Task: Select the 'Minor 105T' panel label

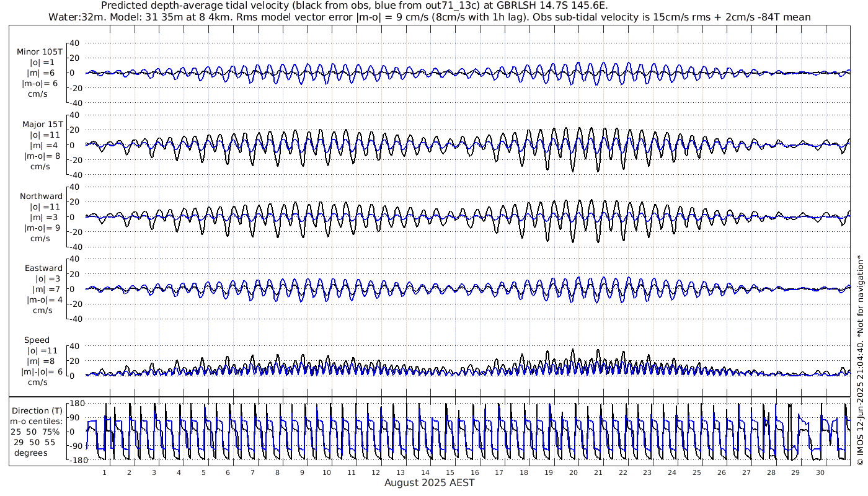Action: [x=40, y=52]
